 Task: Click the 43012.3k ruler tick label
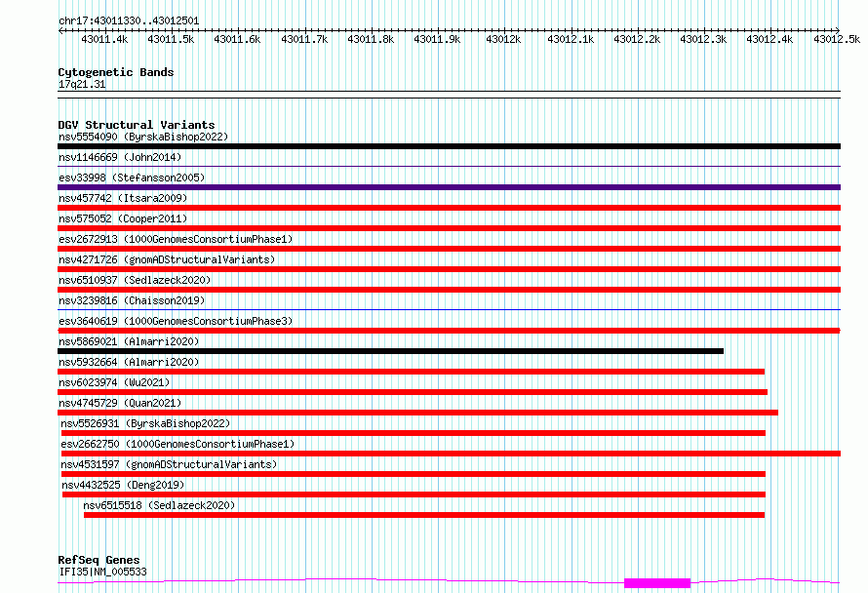click(x=703, y=39)
